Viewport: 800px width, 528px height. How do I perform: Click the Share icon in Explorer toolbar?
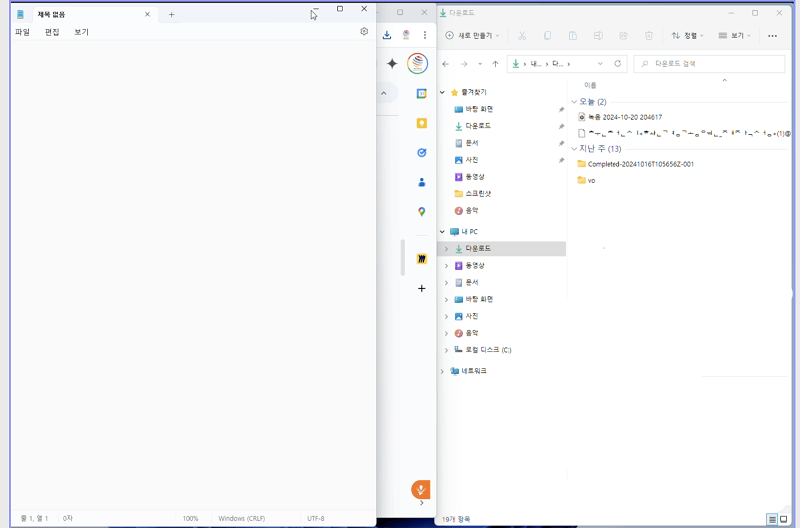[x=623, y=35]
